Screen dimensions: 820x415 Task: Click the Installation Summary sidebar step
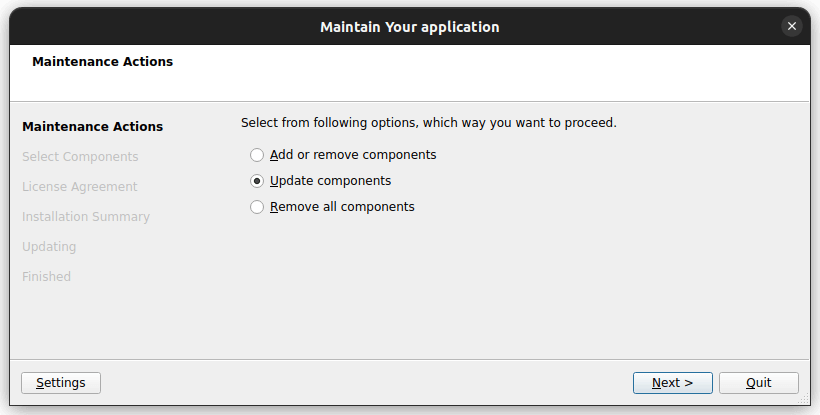click(86, 217)
